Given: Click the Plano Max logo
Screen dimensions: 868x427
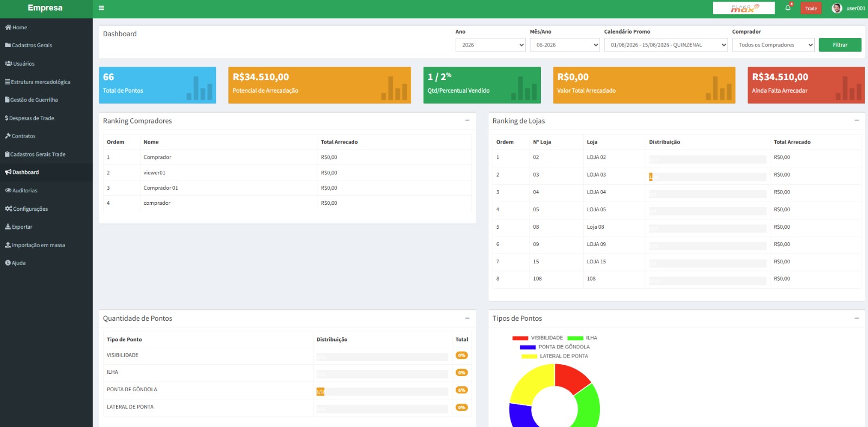Looking at the screenshot, I should point(744,8).
